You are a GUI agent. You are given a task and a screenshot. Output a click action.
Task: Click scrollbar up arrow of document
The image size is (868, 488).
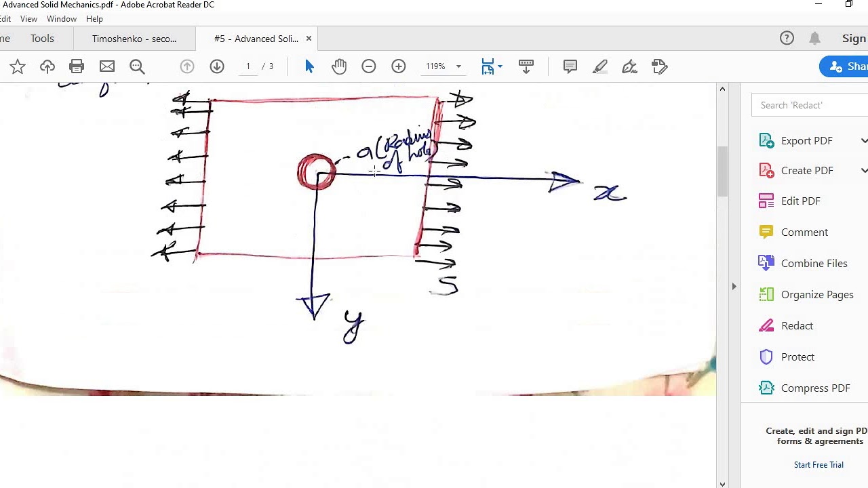pyautogui.click(x=722, y=89)
